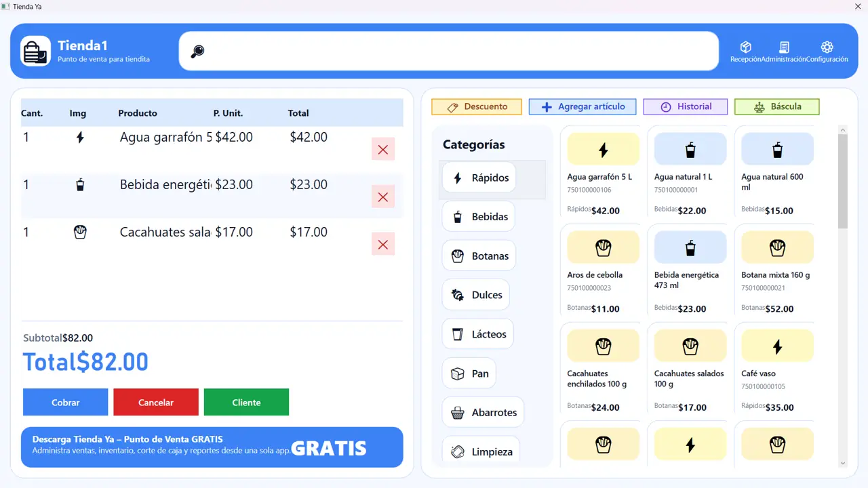Add Cacahuates salados 100 g product card
Screen dimensions: 868x488
[x=690, y=369]
